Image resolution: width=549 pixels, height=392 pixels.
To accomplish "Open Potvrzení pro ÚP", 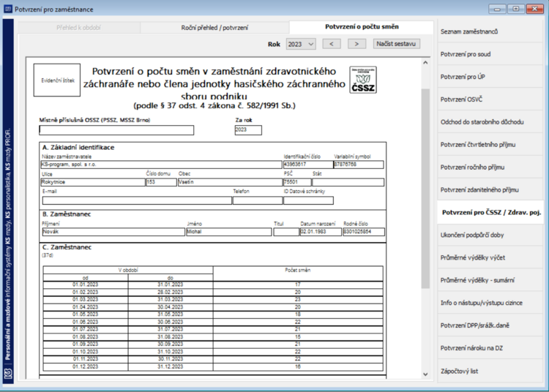I will 490,77.
